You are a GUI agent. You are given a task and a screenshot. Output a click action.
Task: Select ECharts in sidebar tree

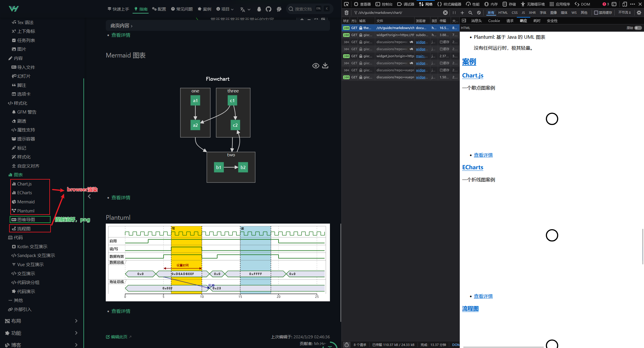click(x=24, y=193)
